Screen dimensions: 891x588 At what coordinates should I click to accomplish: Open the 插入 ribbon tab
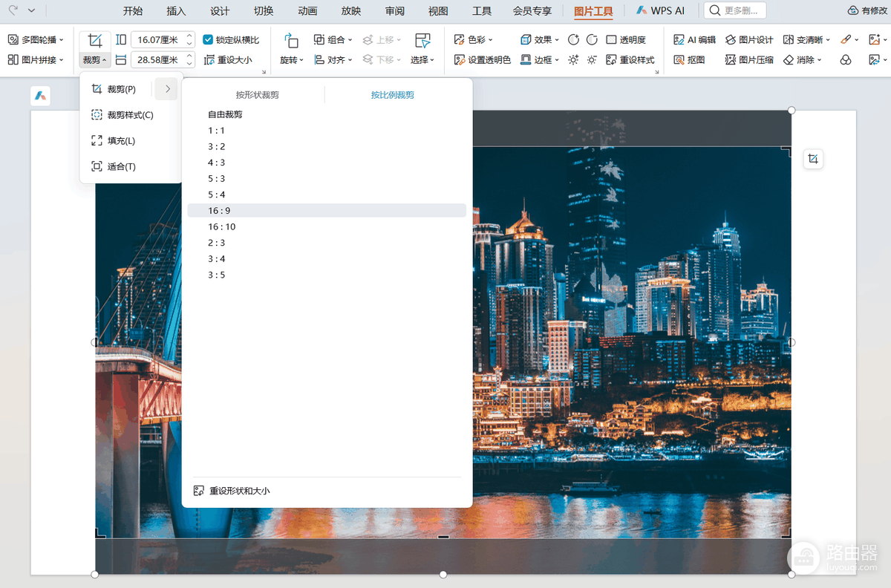point(177,11)
